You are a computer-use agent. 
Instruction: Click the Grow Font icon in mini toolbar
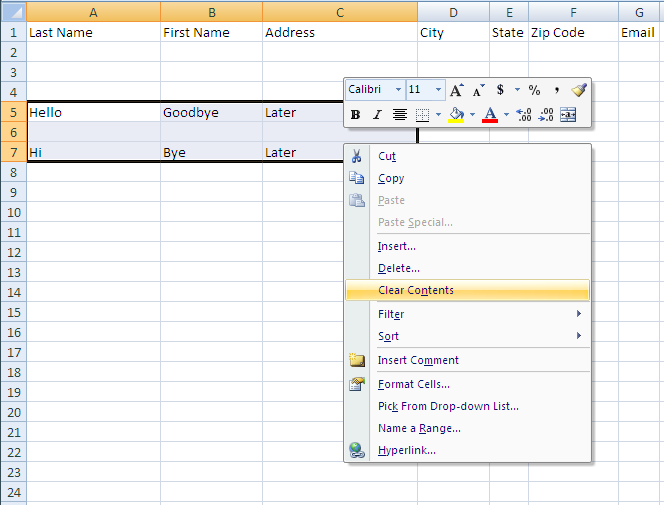tap(456, 90)
